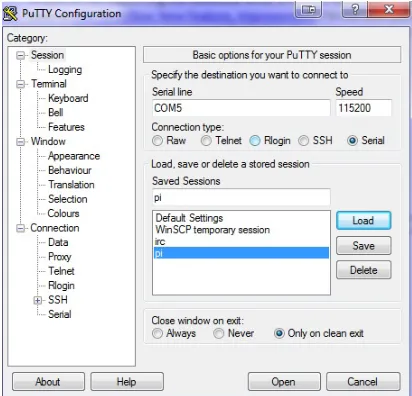Open the Bell settings category
The width and height of the screenshot is (412, 396).
pos(55,113)
